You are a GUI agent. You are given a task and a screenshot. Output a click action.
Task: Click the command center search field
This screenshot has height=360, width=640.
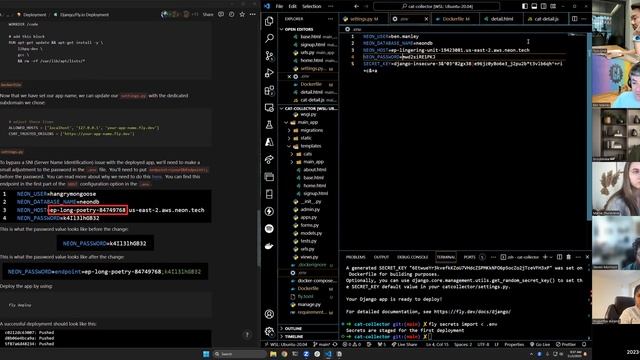(437, 6)
